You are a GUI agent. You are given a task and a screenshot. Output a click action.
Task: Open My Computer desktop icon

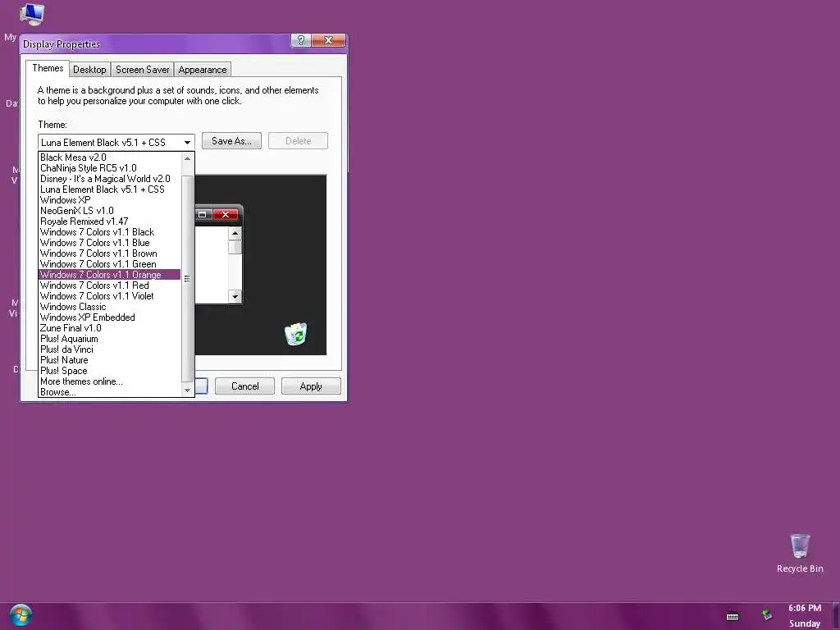(32, 14)
